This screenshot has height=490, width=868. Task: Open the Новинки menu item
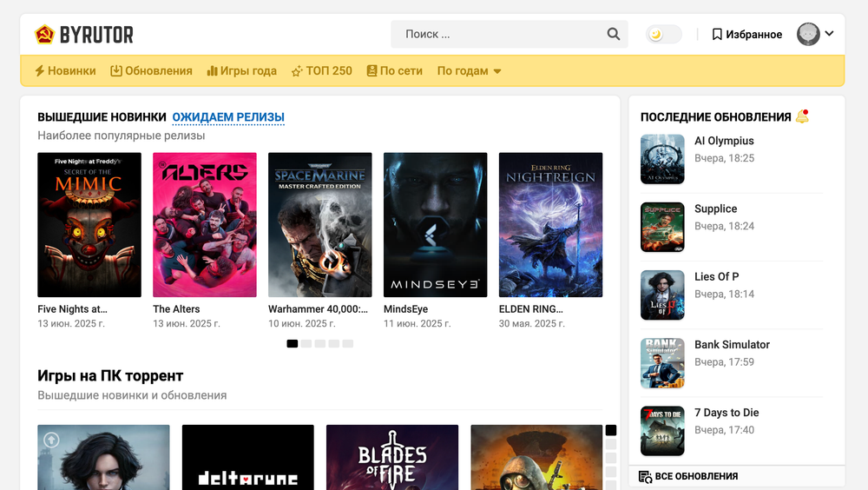65,71
